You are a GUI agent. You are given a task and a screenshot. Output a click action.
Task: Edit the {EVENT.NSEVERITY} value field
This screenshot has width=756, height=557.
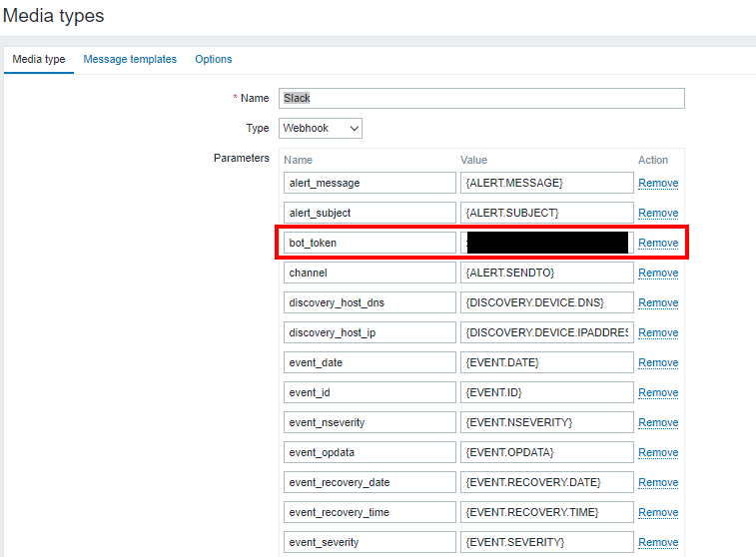tap(546, 422)
